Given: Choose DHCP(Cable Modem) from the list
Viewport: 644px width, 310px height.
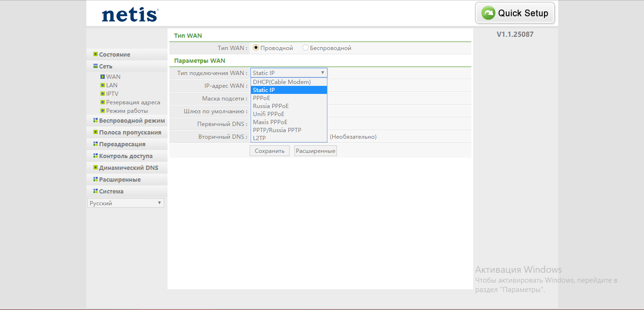Looking at the screenshot, I should pyautogui.click(x=289, y=82).
